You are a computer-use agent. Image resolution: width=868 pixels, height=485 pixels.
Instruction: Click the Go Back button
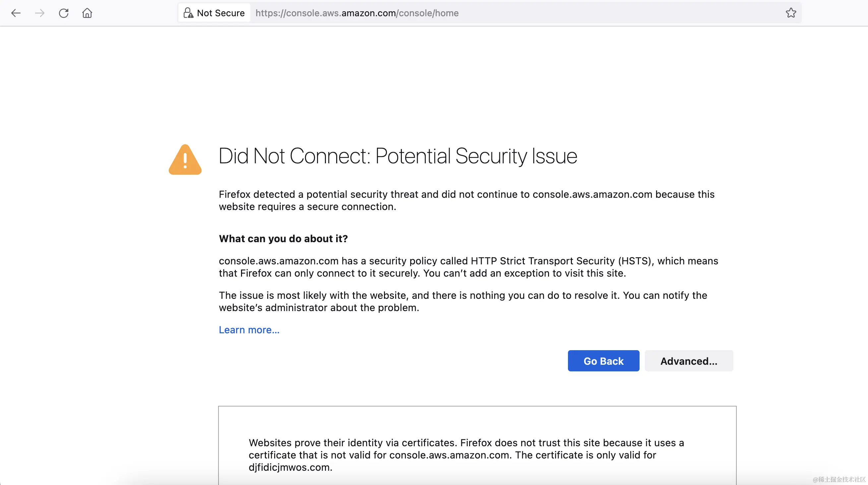[x=603, y=361]
